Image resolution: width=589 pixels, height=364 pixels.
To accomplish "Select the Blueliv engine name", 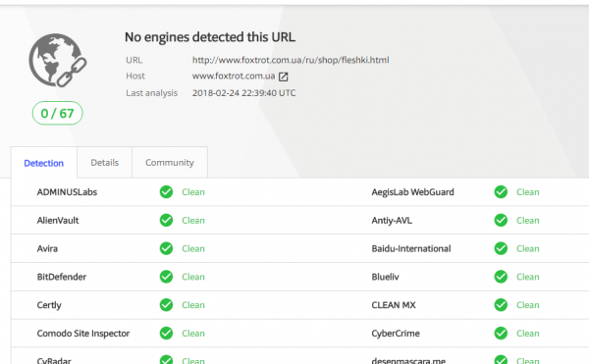I will [386, 277].
